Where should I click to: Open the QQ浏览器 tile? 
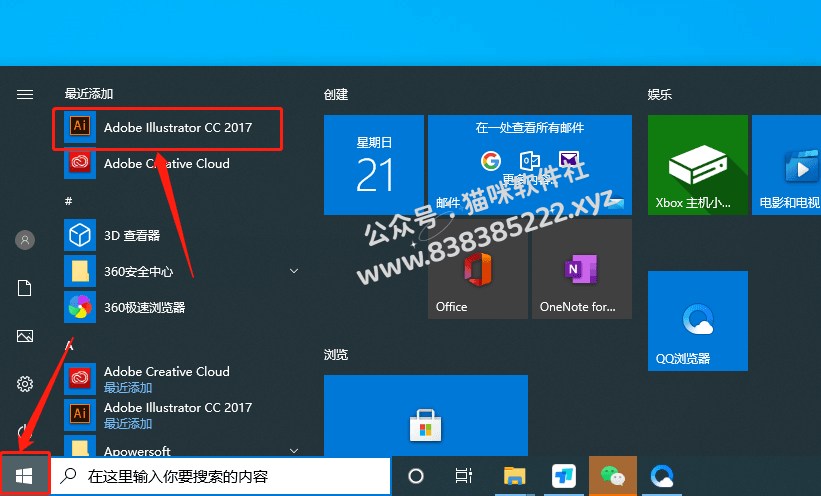(697, 321)
